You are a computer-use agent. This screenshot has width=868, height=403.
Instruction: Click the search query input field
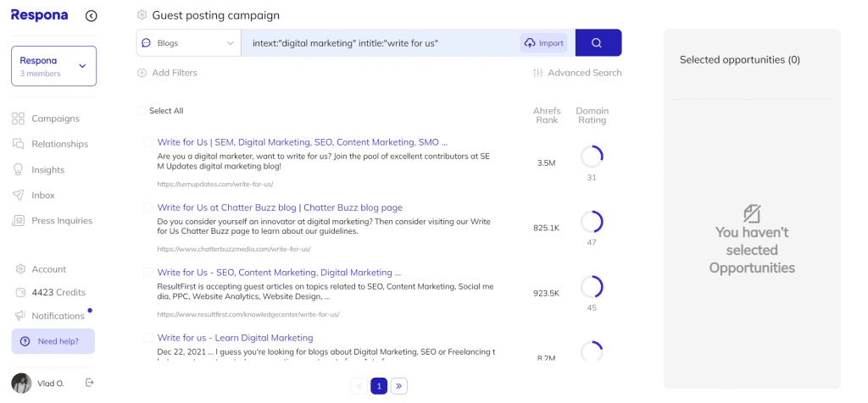point(381,42)
